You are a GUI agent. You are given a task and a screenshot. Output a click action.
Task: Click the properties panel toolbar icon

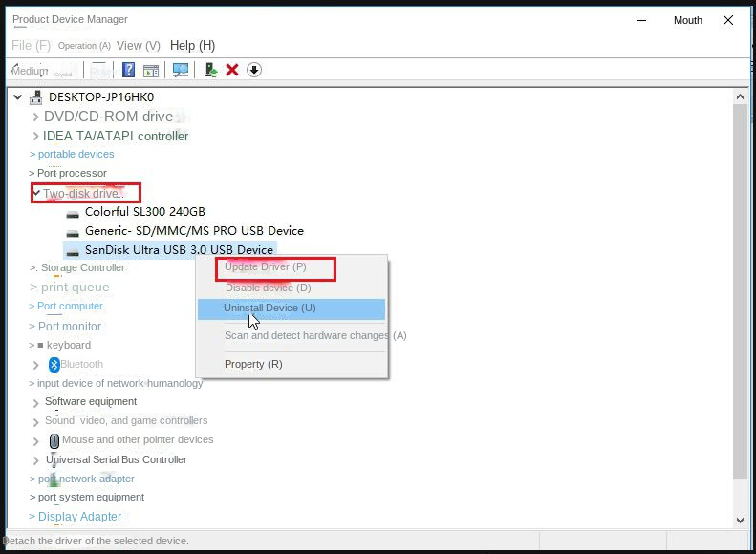click(150, 70)
